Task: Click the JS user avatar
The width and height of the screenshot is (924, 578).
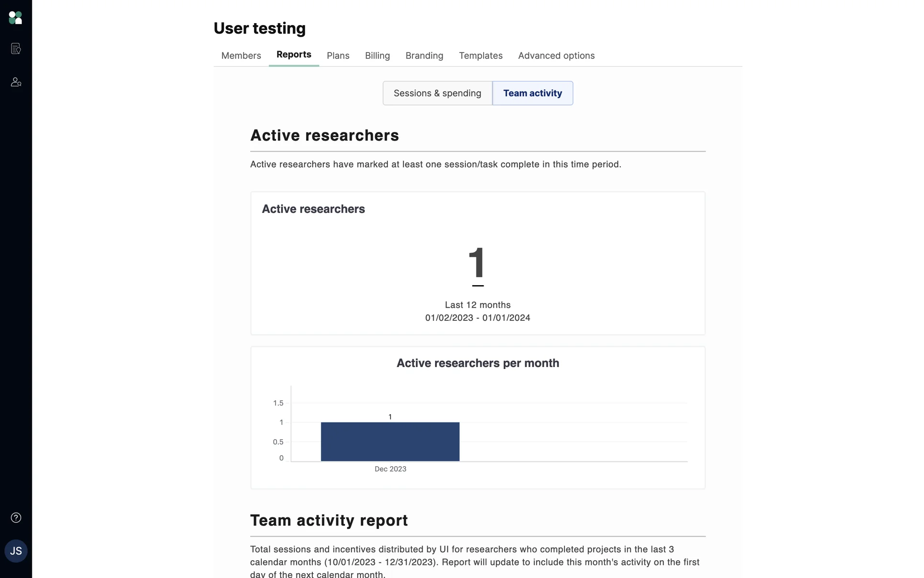Action: tap(16, 551)
